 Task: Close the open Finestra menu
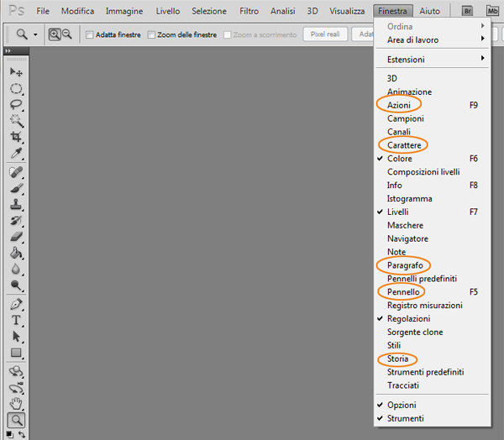(393, 11)
